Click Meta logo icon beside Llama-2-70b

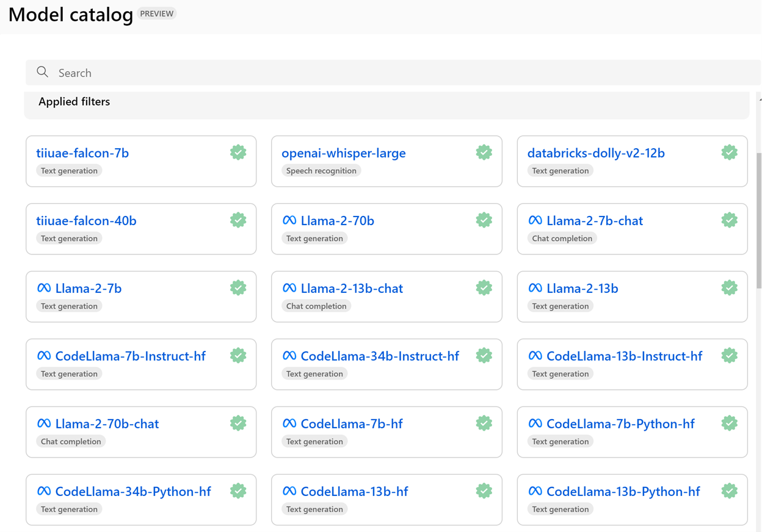[x=289, y=220]
